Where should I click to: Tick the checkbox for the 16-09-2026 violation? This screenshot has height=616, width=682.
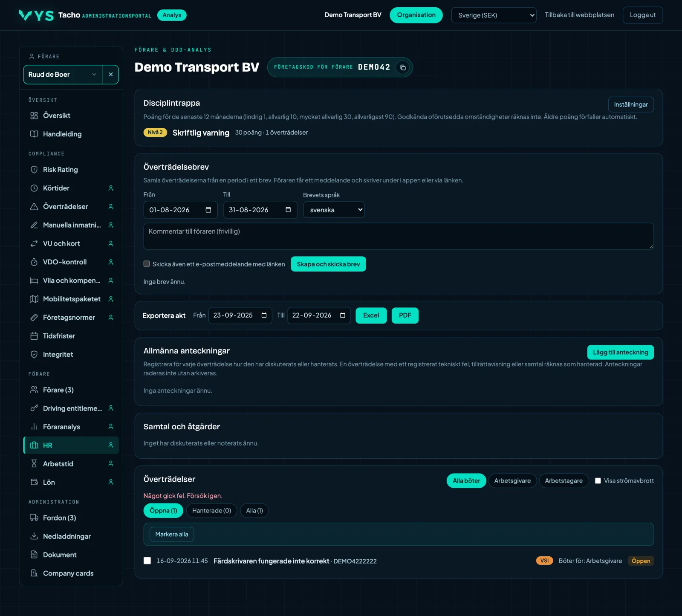pos(147,561)
